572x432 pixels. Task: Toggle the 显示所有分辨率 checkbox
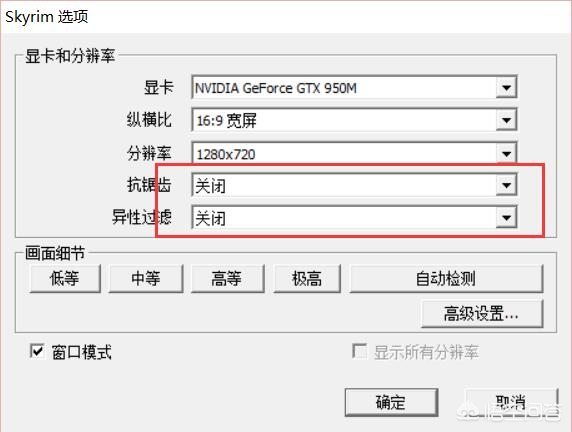click(359, 351)
